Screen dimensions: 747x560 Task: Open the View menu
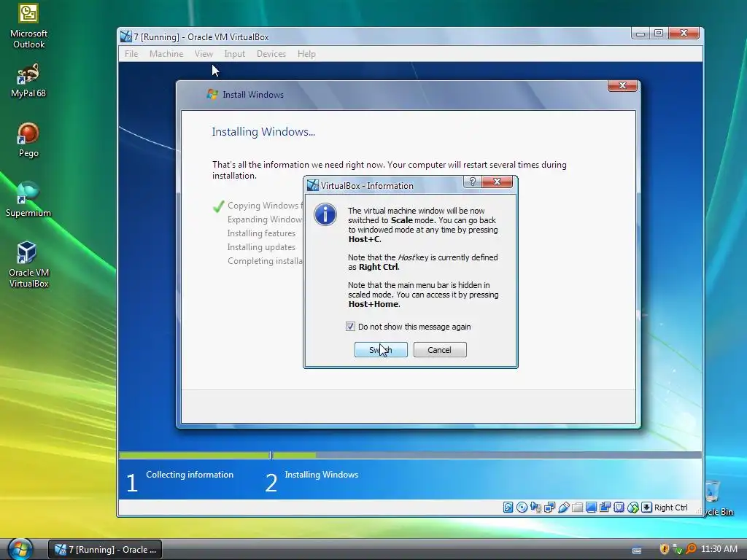coord(204,54)
